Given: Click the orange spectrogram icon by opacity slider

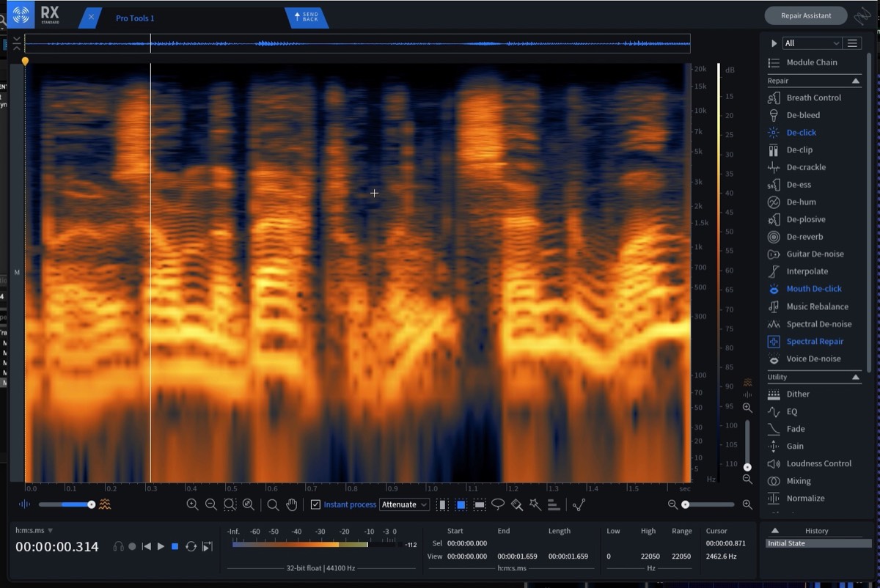Looking at the screenshot, I should point(105,504).
